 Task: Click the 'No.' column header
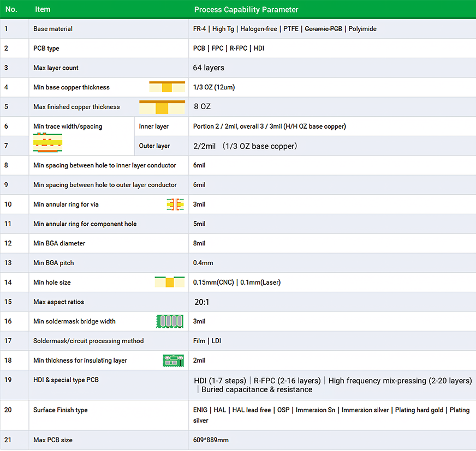point(11,9)
